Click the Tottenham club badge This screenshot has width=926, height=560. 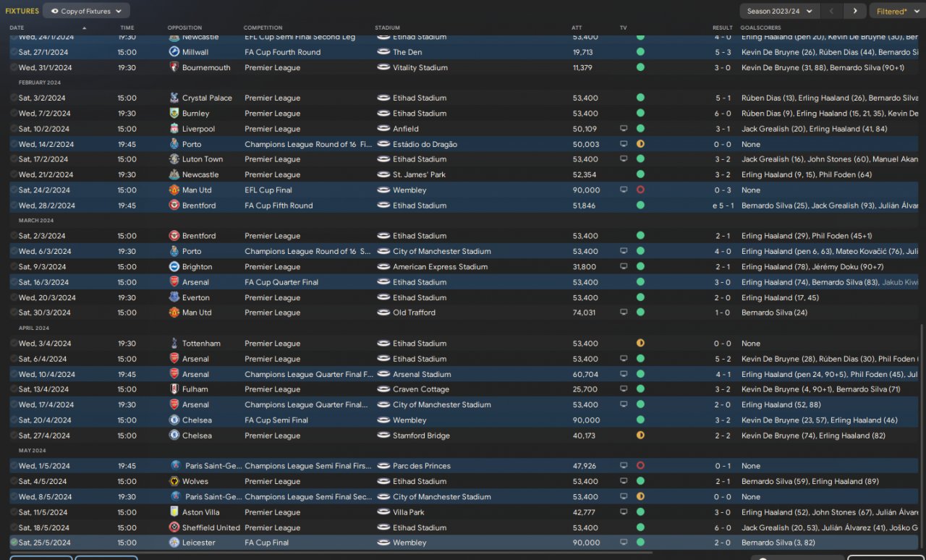174,344
